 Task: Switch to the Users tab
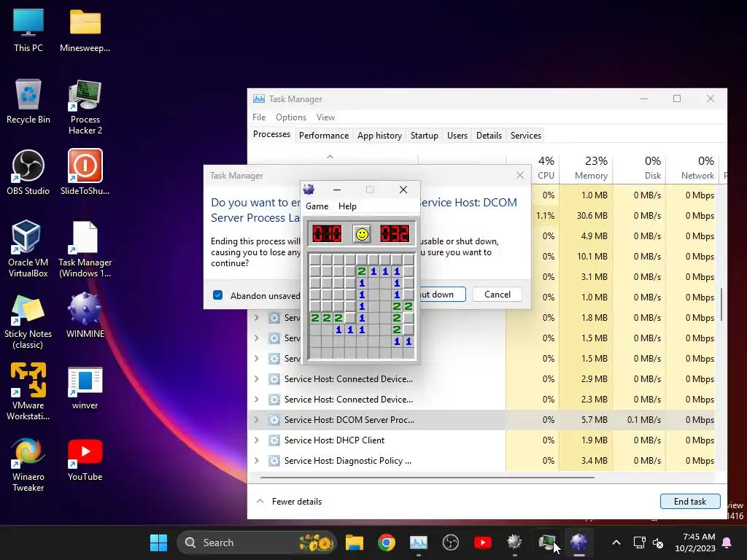[457, 135]
